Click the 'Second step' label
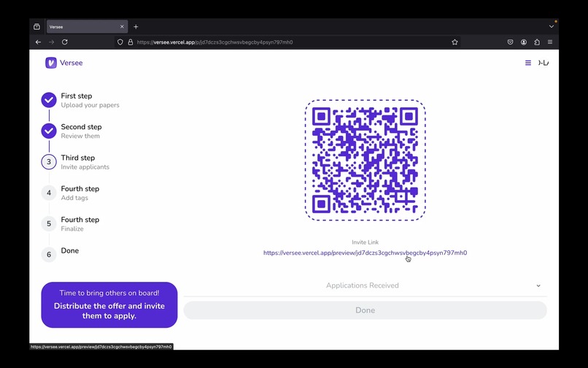The height and width of the screenshot is (368, 588). click(82, 127)
